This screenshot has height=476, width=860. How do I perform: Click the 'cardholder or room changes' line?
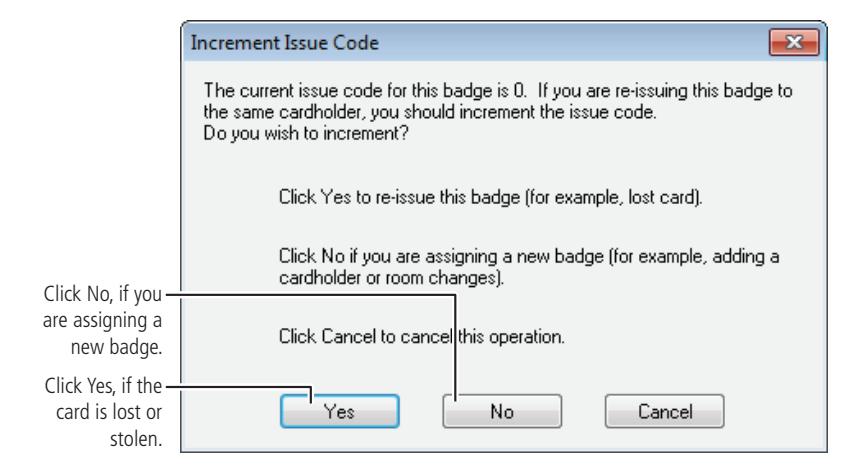391,277
